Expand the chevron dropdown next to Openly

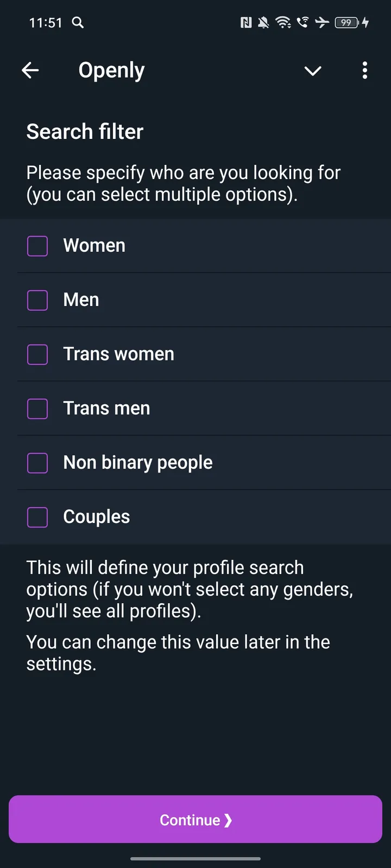point(313,71)
